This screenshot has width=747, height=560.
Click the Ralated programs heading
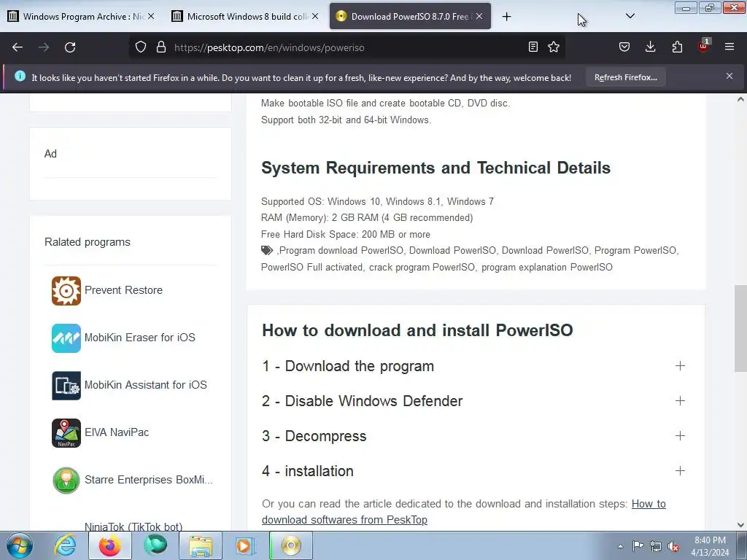pyautogui.click(x=88, y=242)
